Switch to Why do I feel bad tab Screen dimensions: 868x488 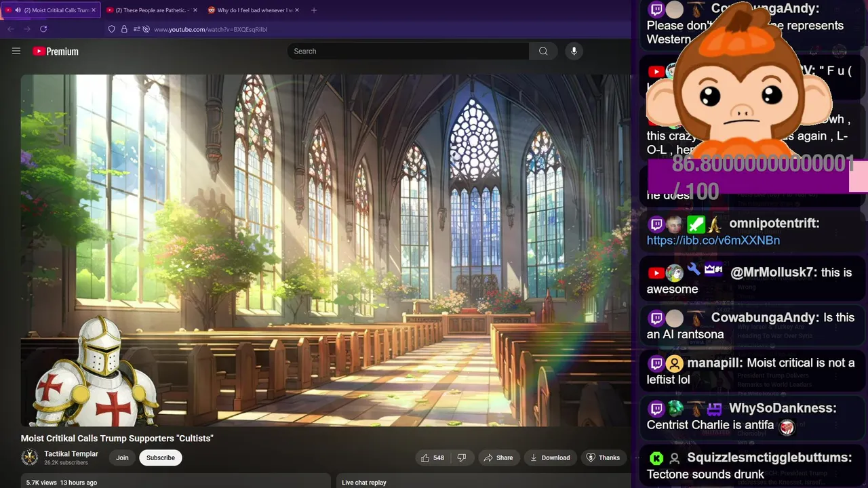click(x=254, y=10)
